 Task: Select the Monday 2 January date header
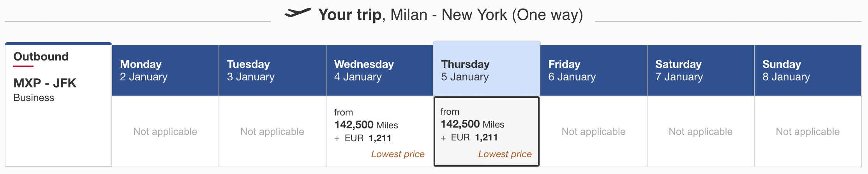point(165,70)
